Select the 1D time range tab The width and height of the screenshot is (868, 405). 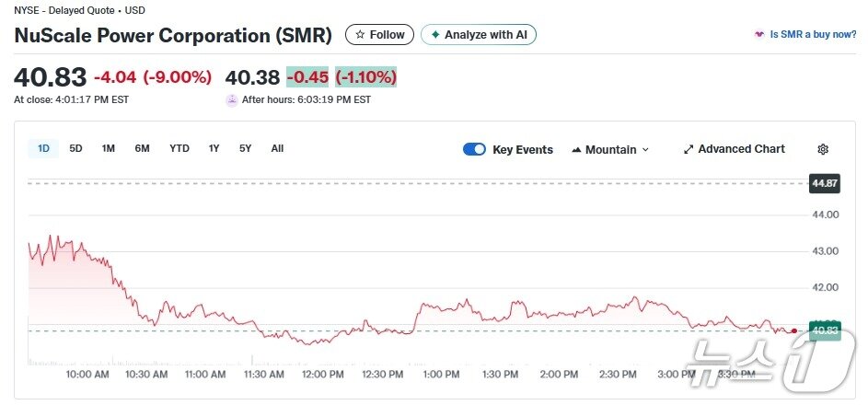[43, 148]
